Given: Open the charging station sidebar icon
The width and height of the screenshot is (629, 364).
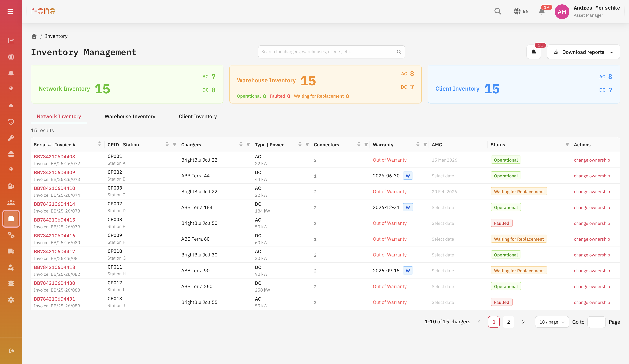Looking at the screenshot, I should [x=11, y=186].
